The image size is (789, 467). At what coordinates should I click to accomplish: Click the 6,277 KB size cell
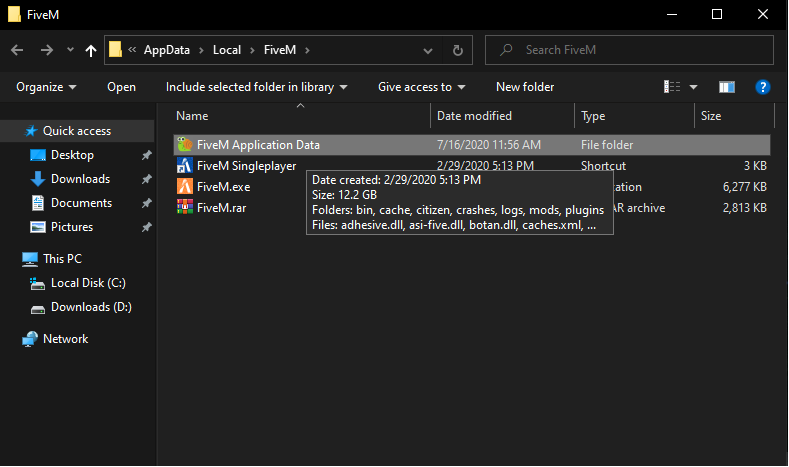coord(745,187)
